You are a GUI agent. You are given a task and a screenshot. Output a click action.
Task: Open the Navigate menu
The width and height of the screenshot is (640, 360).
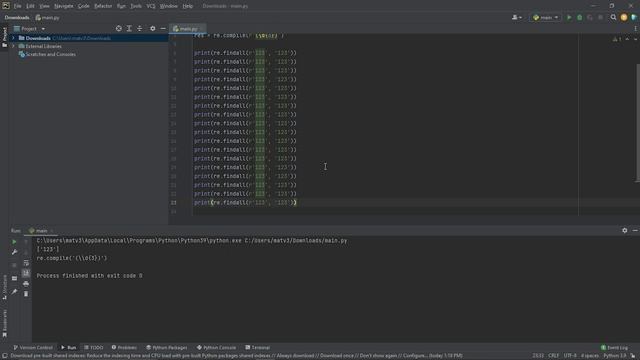[64, 6]
